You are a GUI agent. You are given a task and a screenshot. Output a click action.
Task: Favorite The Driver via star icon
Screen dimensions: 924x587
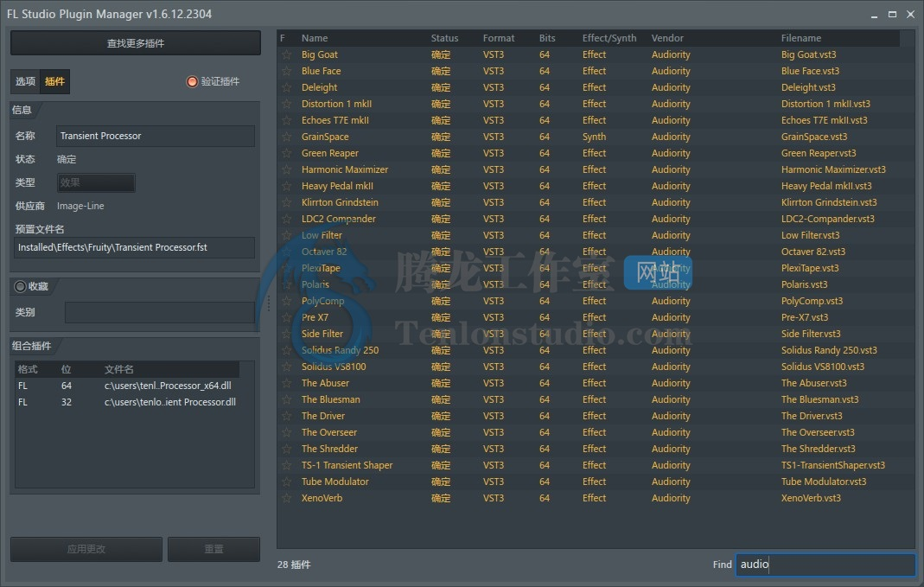(286, 416)
